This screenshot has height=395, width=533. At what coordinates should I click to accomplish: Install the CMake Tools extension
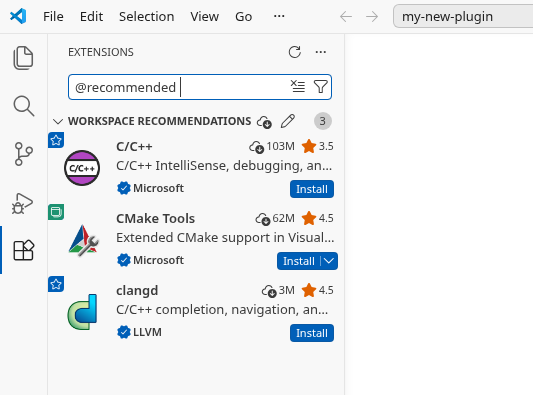pos(299,261)
